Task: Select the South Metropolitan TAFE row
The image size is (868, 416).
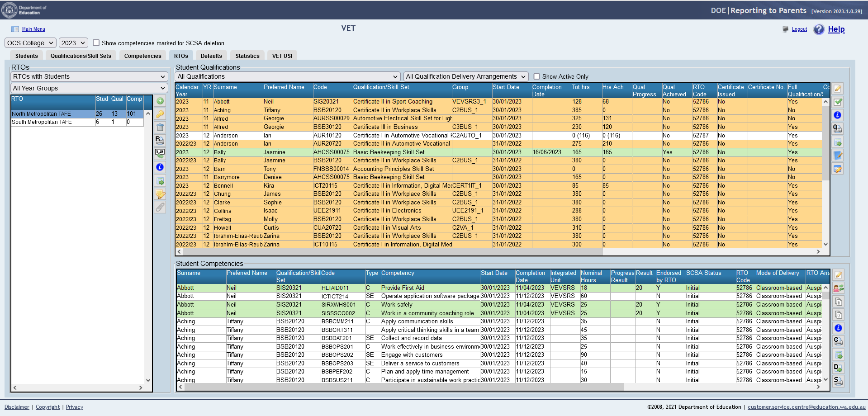Action: [42, 122]
